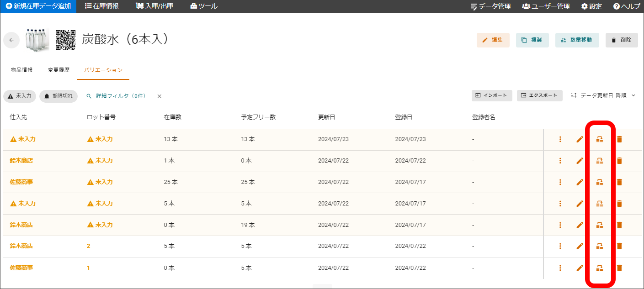Click 佐藤商事 in the 25本 row
This screenshot has width=644, height=289.
point(21,182)
